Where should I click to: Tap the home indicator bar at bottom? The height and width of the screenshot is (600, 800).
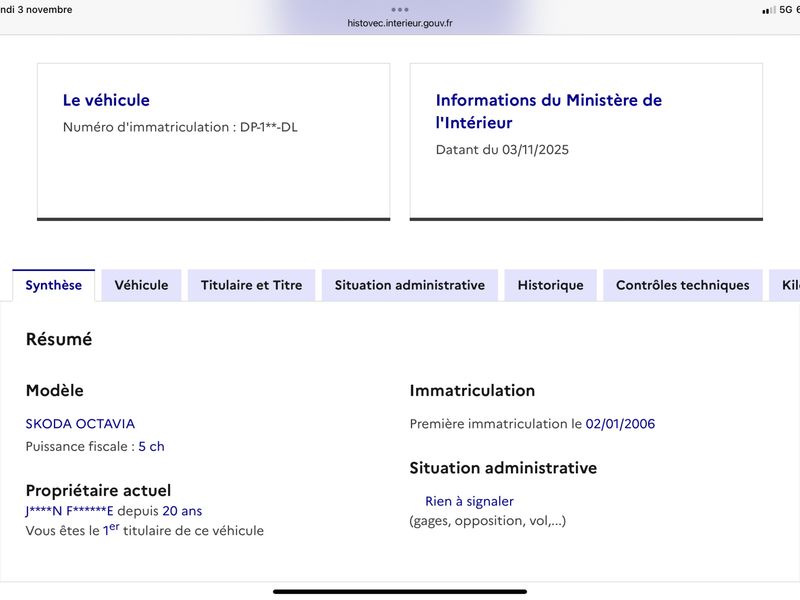point(399,592)
